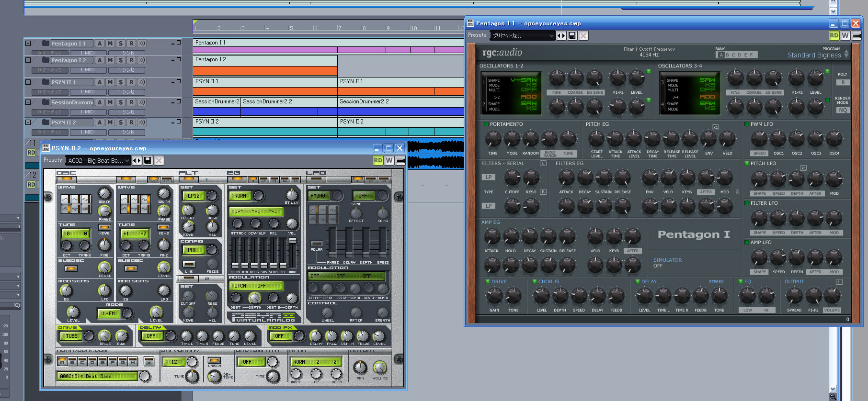This screenshot has height=401, width=868.
Task: Click the PSYN II 2 track name field
Action: 71,123
